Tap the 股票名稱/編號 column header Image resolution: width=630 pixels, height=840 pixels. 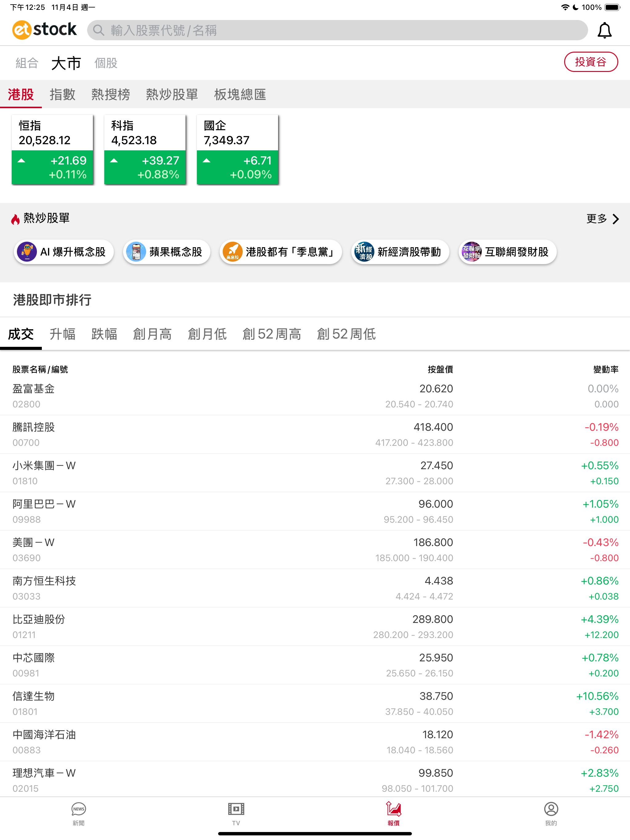click(x=40, y=370)
